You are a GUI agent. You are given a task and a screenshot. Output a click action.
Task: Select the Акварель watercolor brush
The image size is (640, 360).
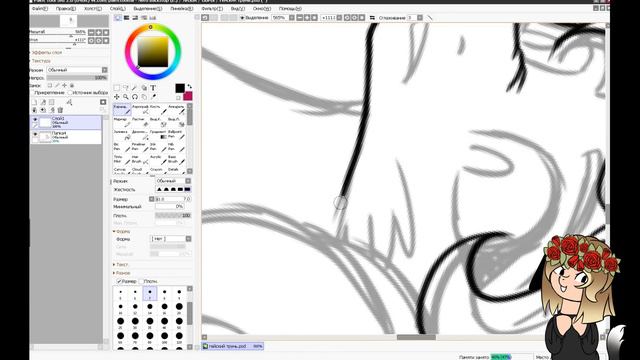[176, 109]
